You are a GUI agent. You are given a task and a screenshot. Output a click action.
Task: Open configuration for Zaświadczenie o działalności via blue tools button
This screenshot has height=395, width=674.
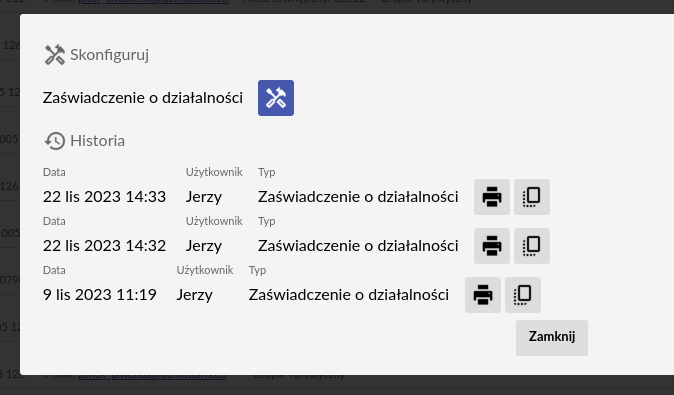click(x=276, y=98)
